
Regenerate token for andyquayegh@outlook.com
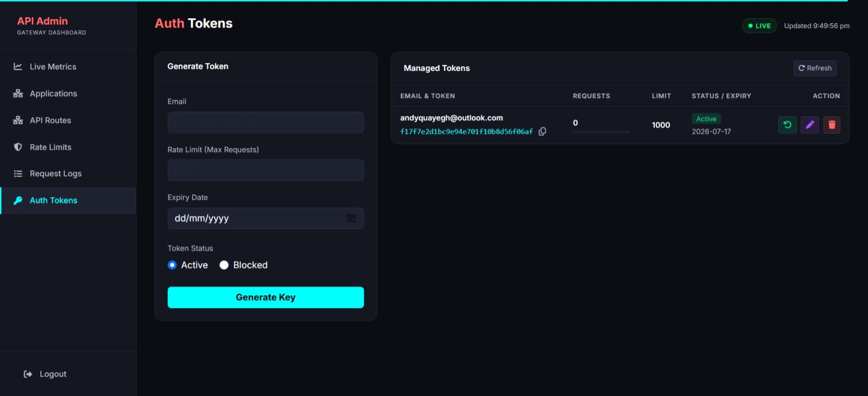tap(787, 125)
